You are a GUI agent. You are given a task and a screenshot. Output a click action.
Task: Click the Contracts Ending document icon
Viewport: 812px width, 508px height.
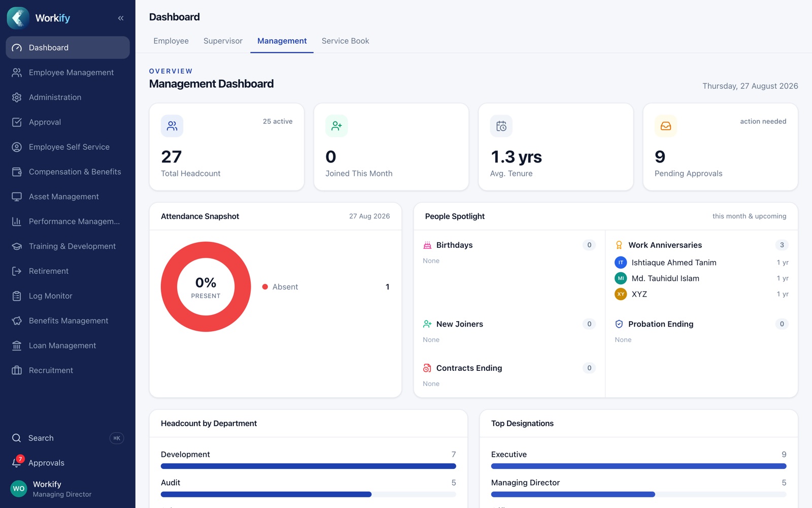427,368
